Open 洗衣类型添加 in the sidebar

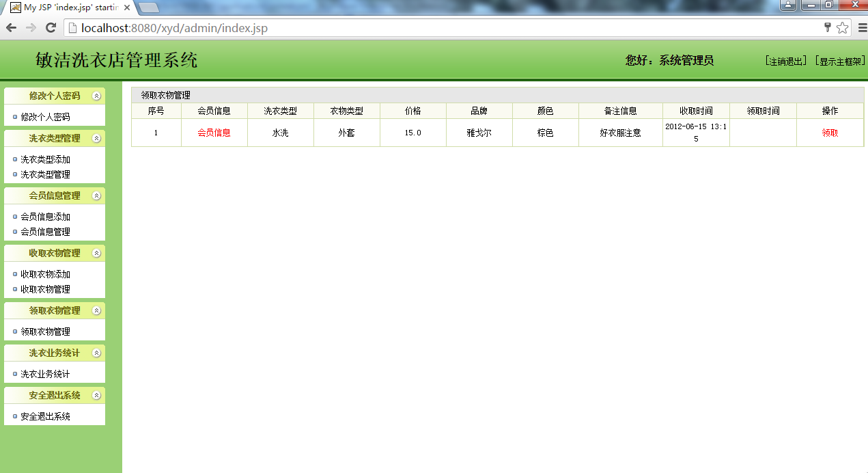[45, 159]
